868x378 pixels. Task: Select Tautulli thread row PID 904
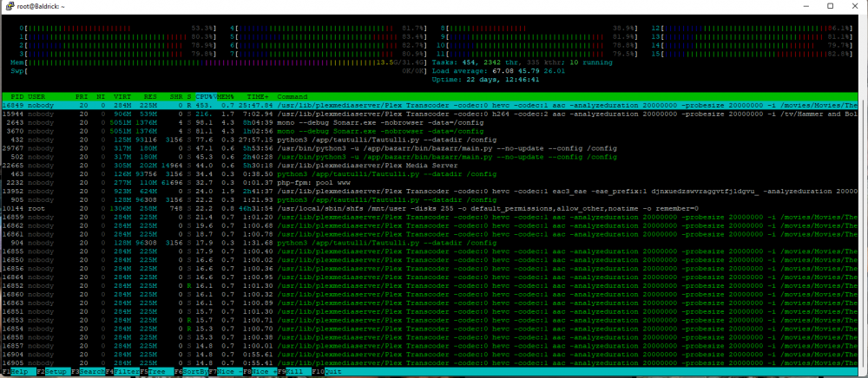pyautogui.click(x=430, y=243)
